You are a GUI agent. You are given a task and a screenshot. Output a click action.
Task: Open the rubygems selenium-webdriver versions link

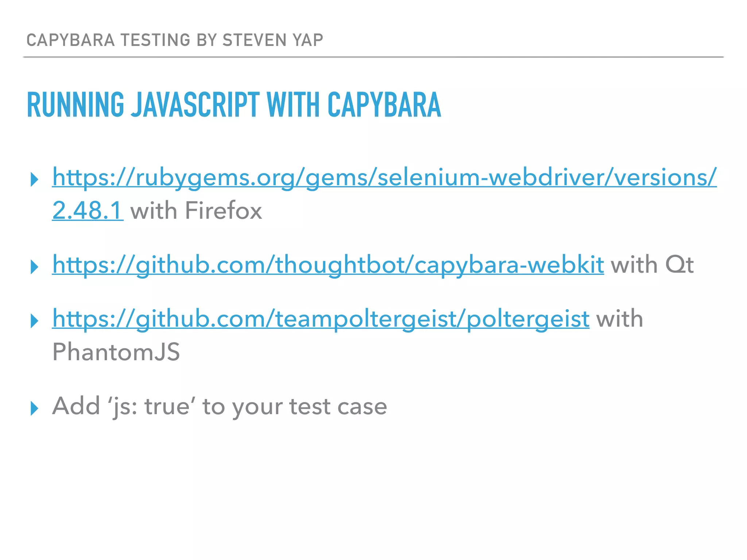(x=384, y=178)
